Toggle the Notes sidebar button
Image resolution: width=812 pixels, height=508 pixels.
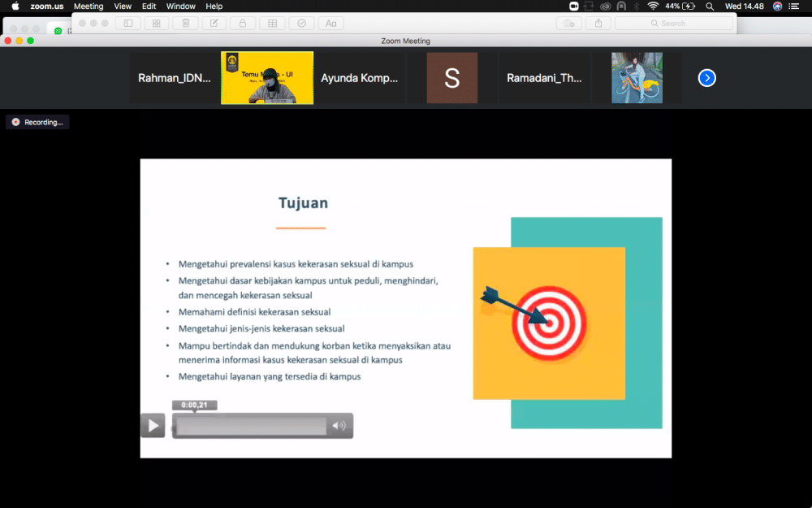(128, 24)
